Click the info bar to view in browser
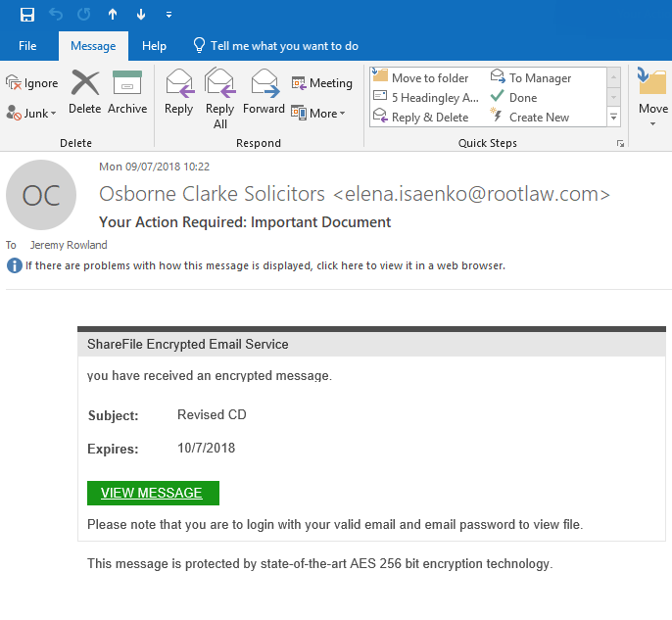Viewport: 672px width, 620px height. [x=257, y=265]
